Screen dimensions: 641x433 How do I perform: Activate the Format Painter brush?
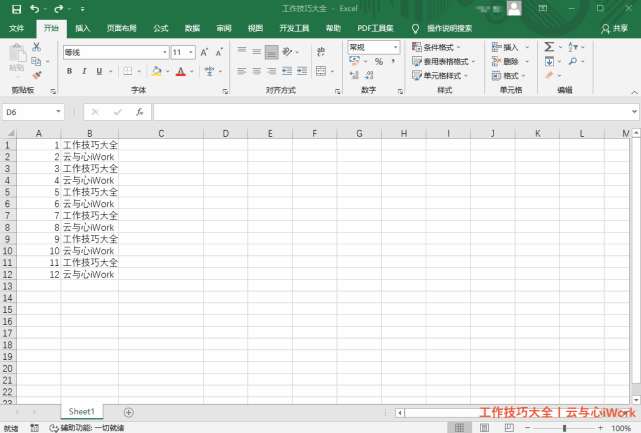coord(36,75)
